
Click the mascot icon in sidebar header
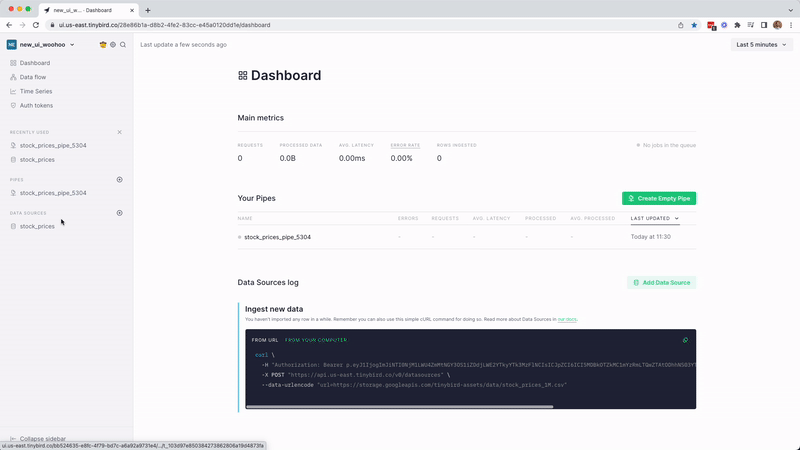point(103,45)
